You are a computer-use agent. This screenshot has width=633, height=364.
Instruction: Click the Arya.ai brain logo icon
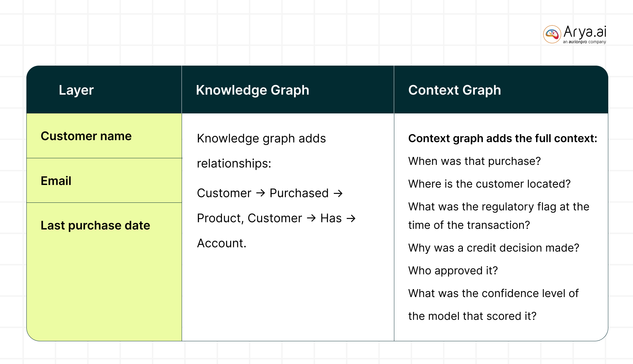pyautogui.click(x=552, y=34)
